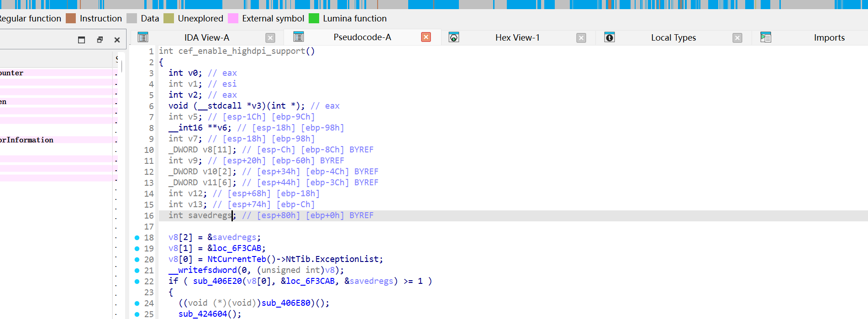Close the Hex View-1 tab

pos(581,38)
